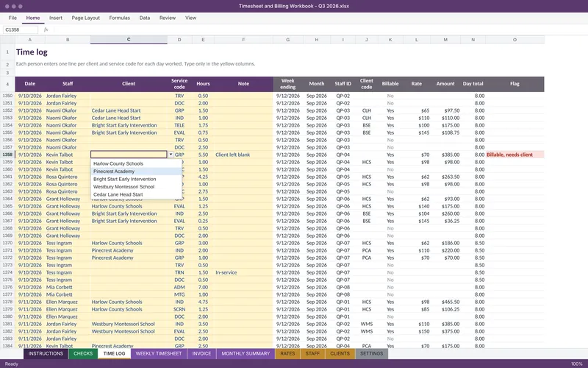Choose Bright Start Early Intervention from dropdown list

(x=137, y=179)
